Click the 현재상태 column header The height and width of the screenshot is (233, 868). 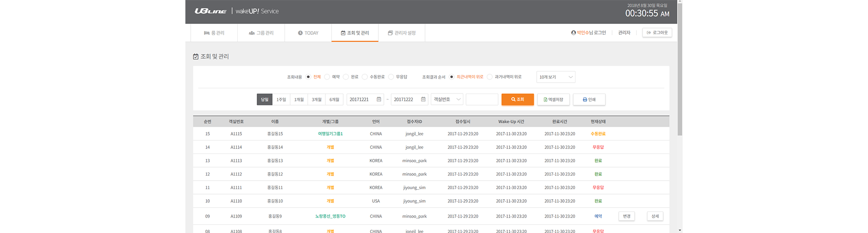[x=598, y=121]
